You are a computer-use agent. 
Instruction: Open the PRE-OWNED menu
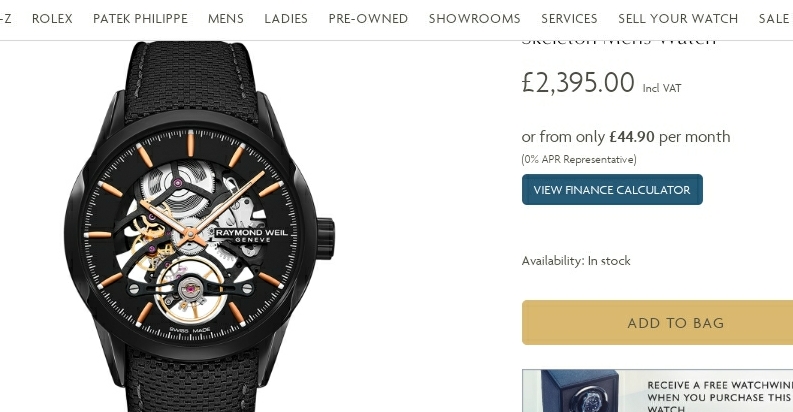368,19
